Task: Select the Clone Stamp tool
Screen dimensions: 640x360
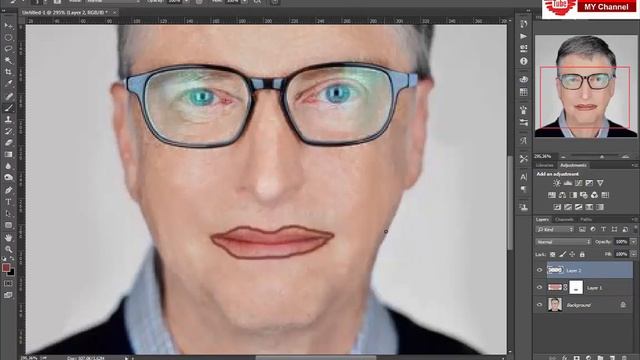Action: tap(8, 120)
